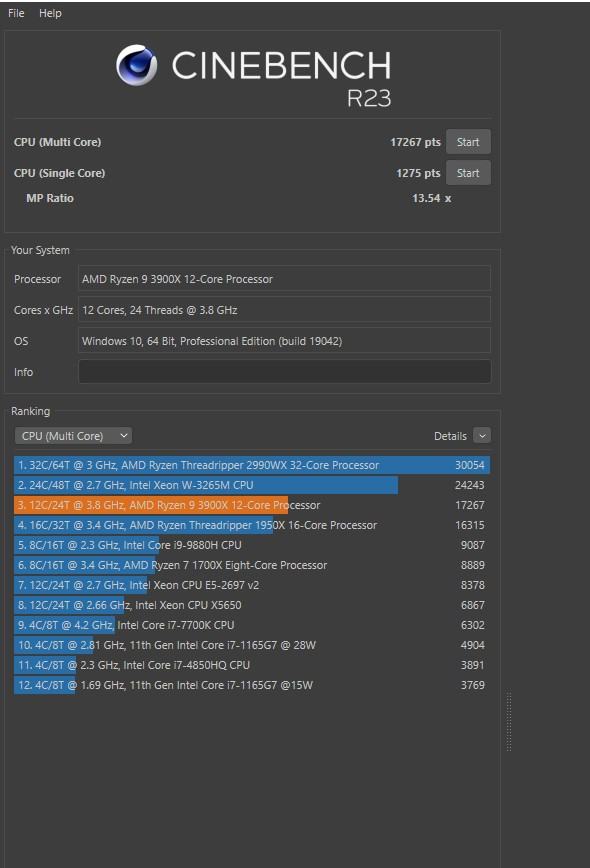Select the Ryzen 7 1700X ranking row
Screen dimensions: 590x868
pyautogui.click(x=252, y=565)
